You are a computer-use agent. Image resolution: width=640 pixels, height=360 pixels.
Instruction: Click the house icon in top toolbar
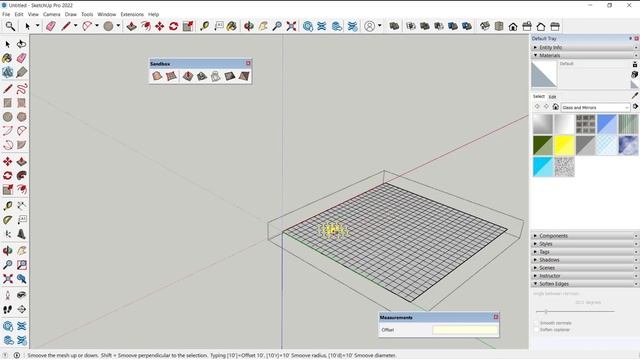coord(513,27)
